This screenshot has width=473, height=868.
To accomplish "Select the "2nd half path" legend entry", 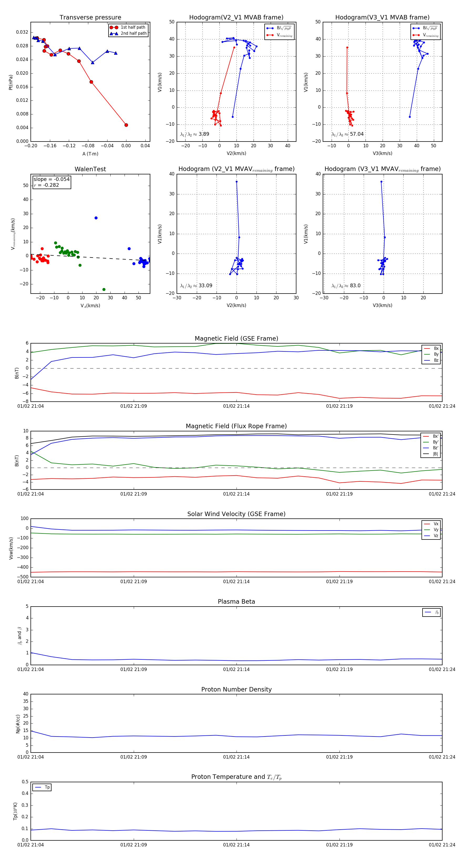I will tap(128, 33).
